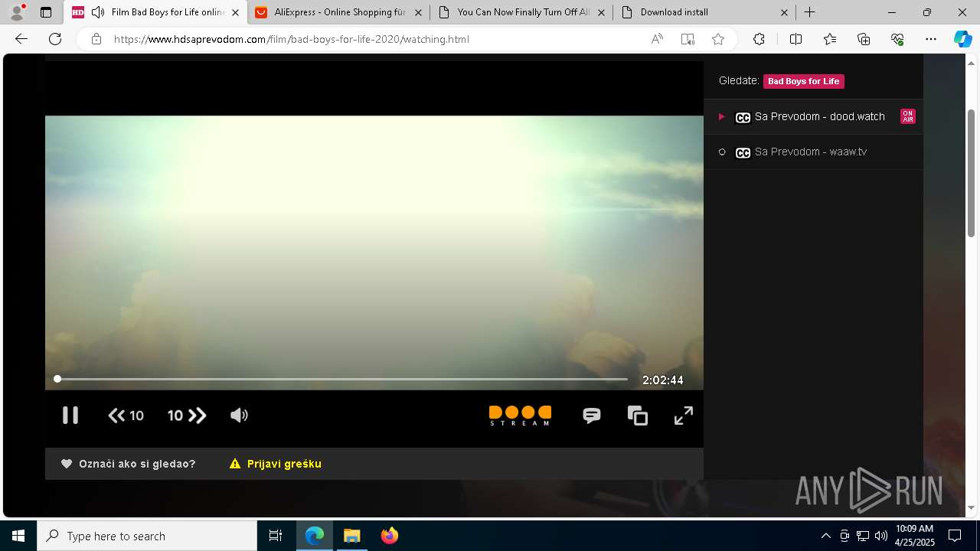Close the AliExpress tab
The height and width of the screenshot is (551, 980).
click(x=418, y=12)
